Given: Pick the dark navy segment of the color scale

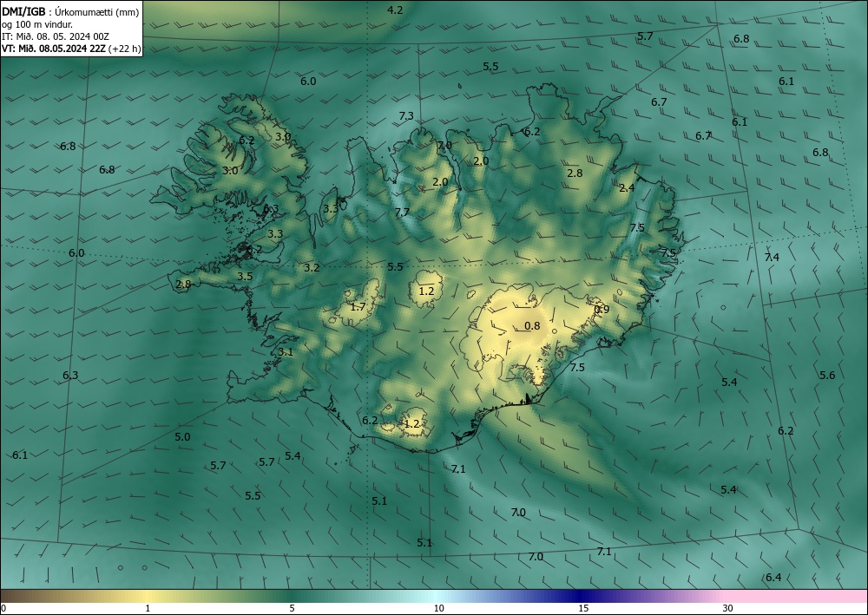Looking at the screenshot, I should [582, 596].
